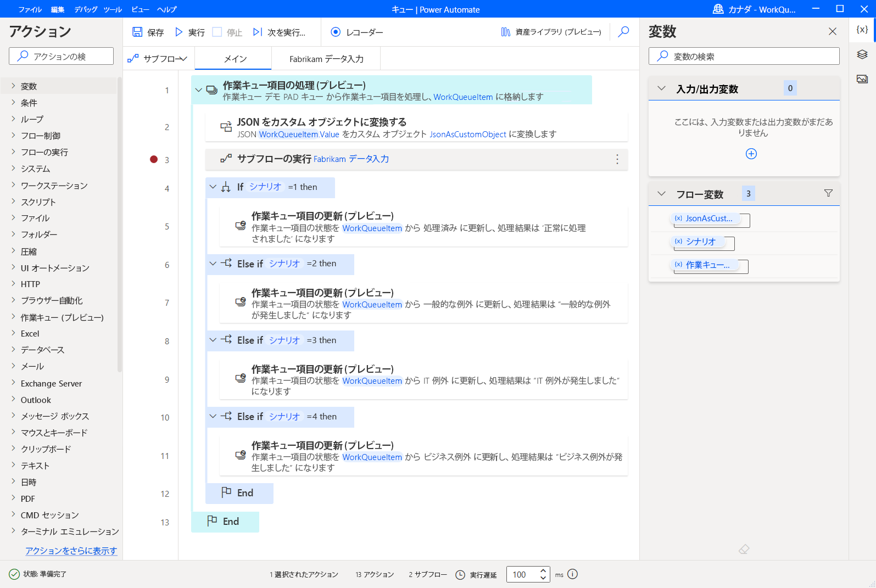Screen dimensions: 876x588
Task: Click the Save (保存) disk icon
Action: coord(137,32)
